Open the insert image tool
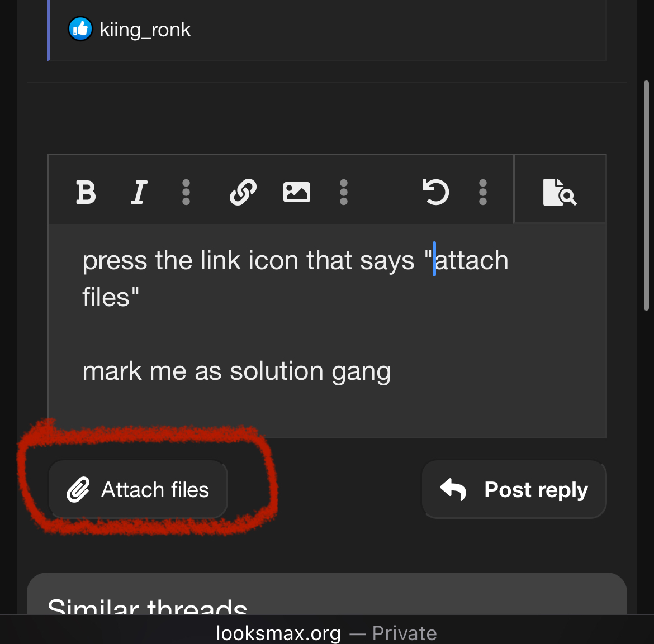The image size is (654, 644). (x=297, y=192)
